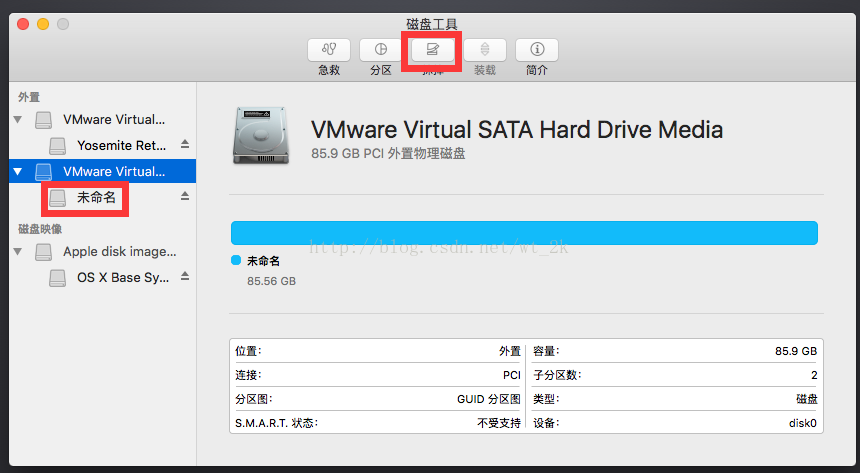Click the Yosemite Ret... volume drive icon
This screenshot has width=860, height=473.
click(58, 146)
